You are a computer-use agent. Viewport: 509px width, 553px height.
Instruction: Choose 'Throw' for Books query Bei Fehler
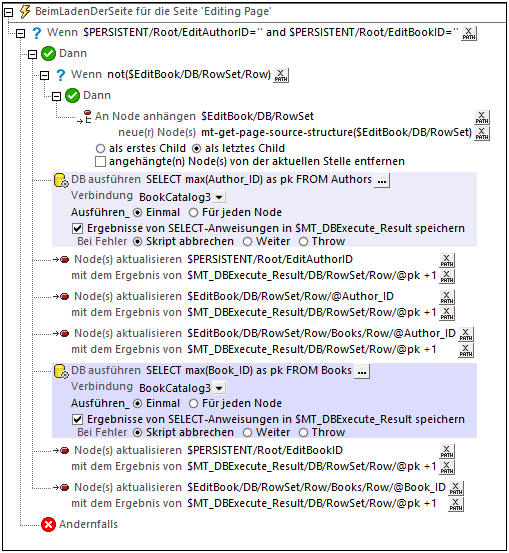click(x=303, y=432)
